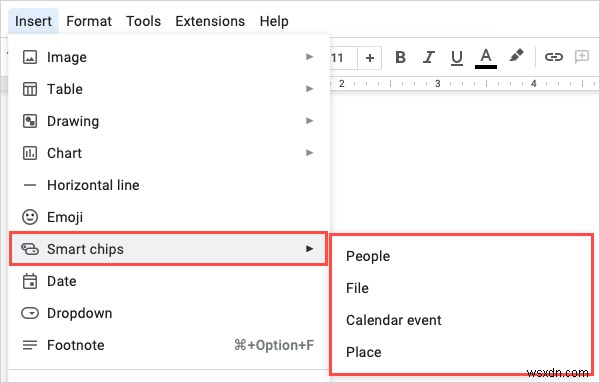This screenshot has height=383, width=600.
Task: Expand the Chart submenu arrow
Action: coord(310,153)
